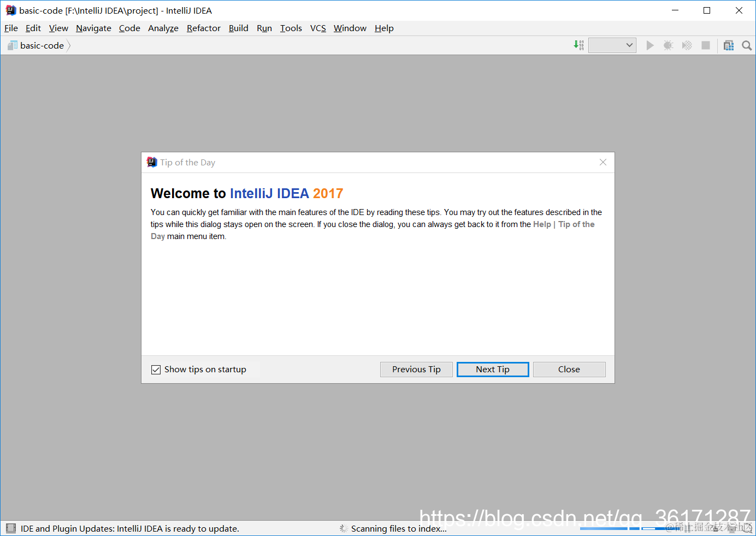
Task: Open the Analyze menu
Action: click(x=163, y=28)
